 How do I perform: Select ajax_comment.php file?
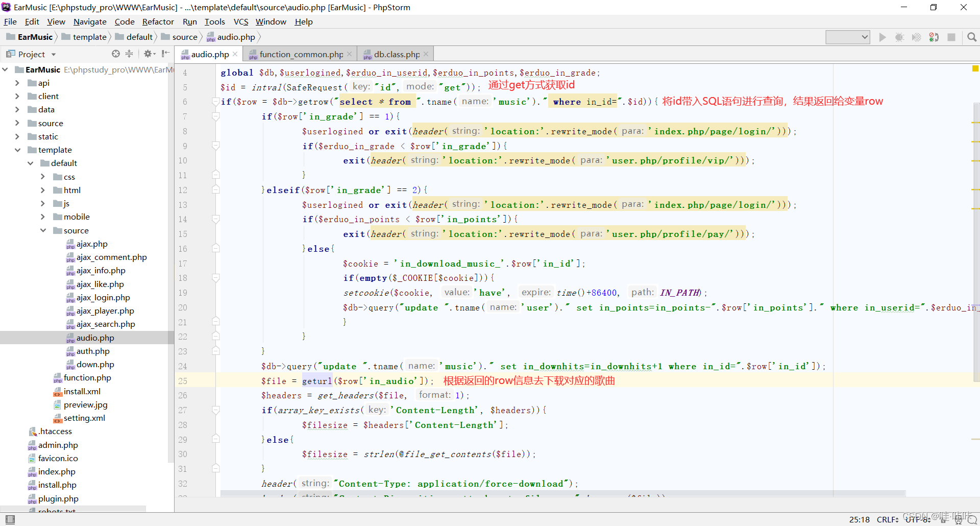[106, 257]
